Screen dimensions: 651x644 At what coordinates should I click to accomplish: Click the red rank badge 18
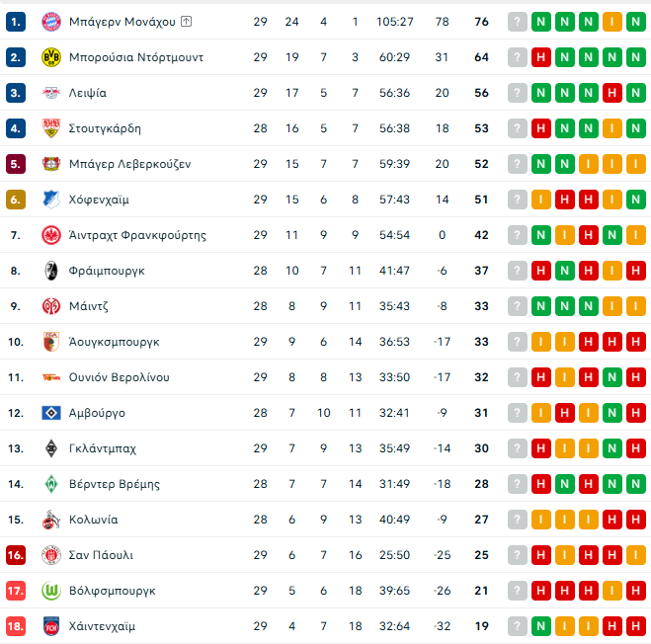[15, 626]
